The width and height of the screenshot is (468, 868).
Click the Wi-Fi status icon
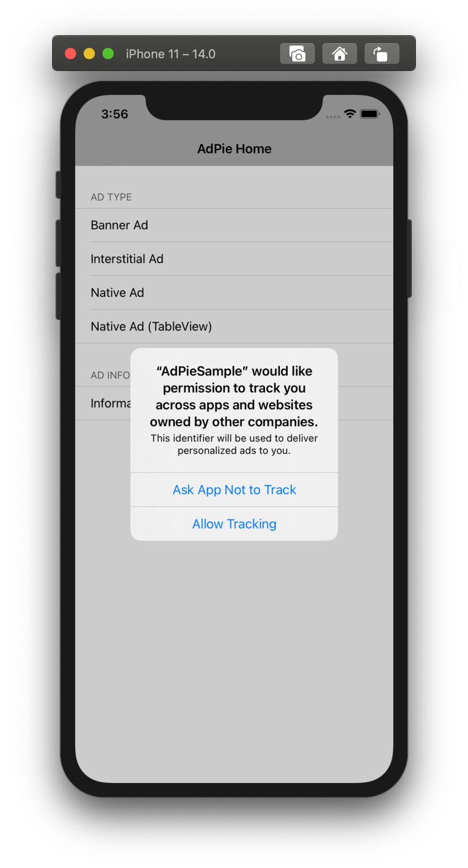(350, 114)
